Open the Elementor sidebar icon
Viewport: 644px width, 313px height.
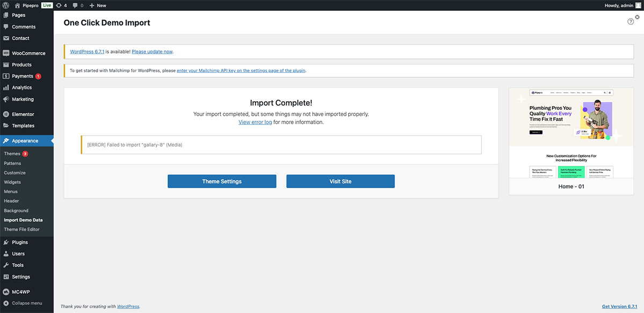6,114
